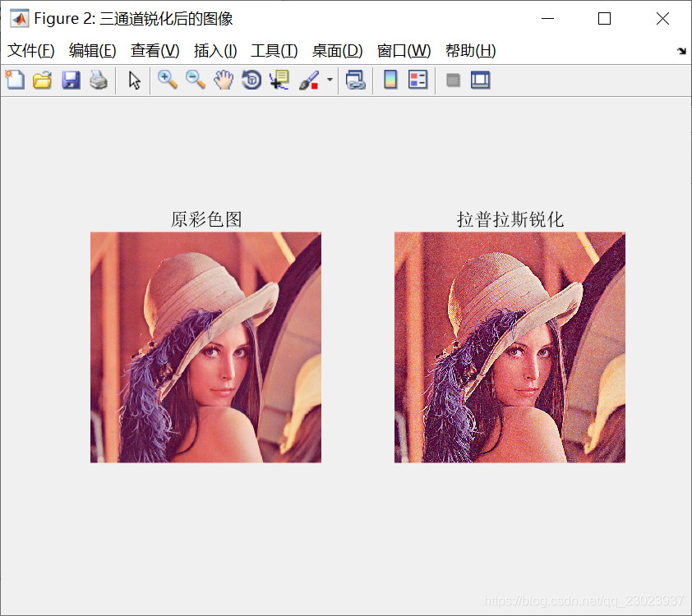Select the Data Cursor tool
This screenshot has width=692, height=616.
(x=279, y=80)
